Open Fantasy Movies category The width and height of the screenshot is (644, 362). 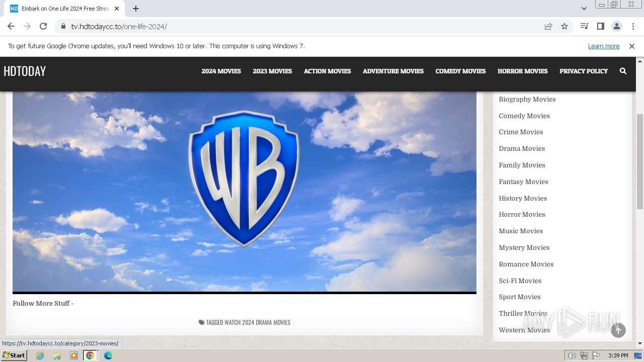tap(523, 182)
